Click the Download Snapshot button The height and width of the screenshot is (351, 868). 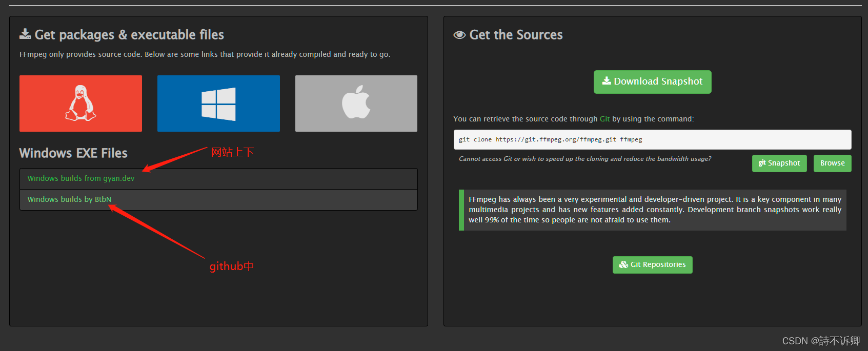click(652, 82)
